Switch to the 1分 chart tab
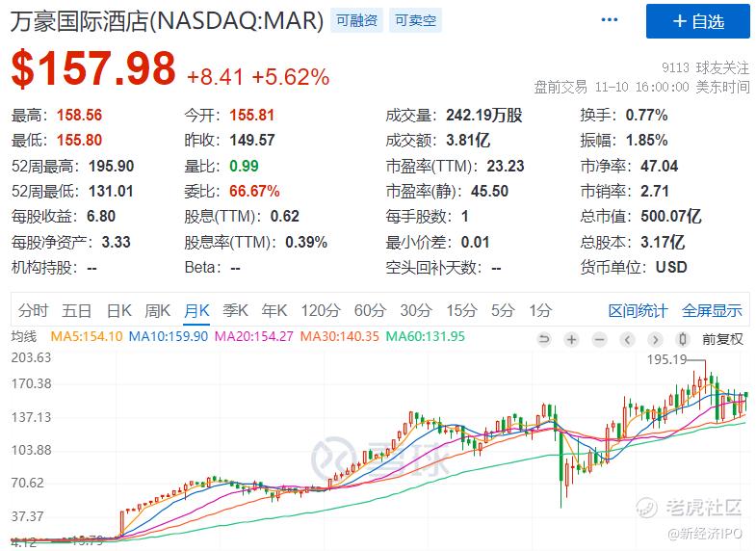756x551 pixels. [x=540, y=310]
